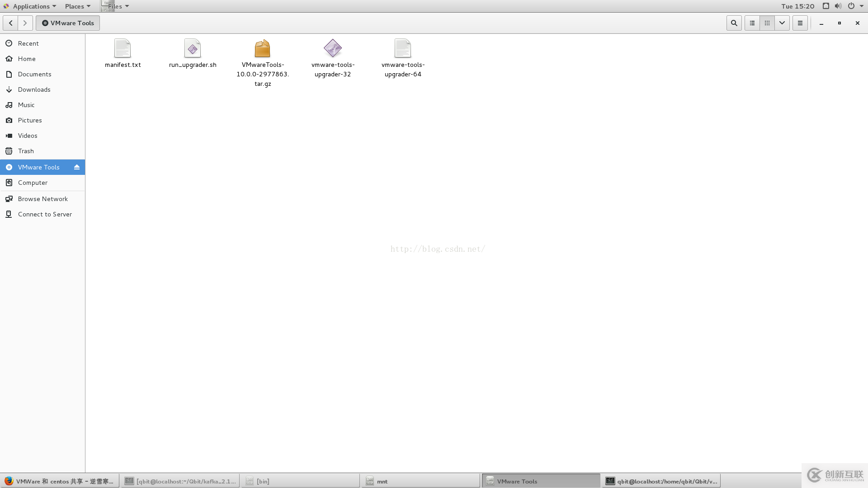Enable icon view in file manager

click(x=767, y=23)
